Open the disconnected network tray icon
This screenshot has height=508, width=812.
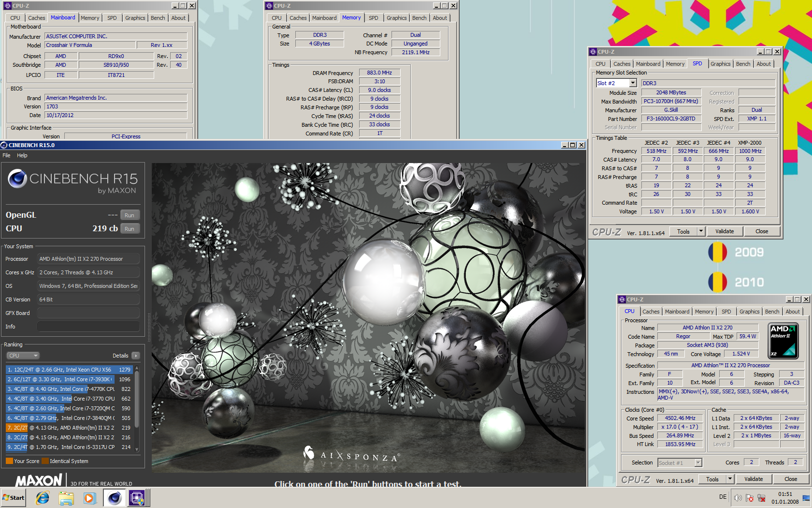point(761,497)
